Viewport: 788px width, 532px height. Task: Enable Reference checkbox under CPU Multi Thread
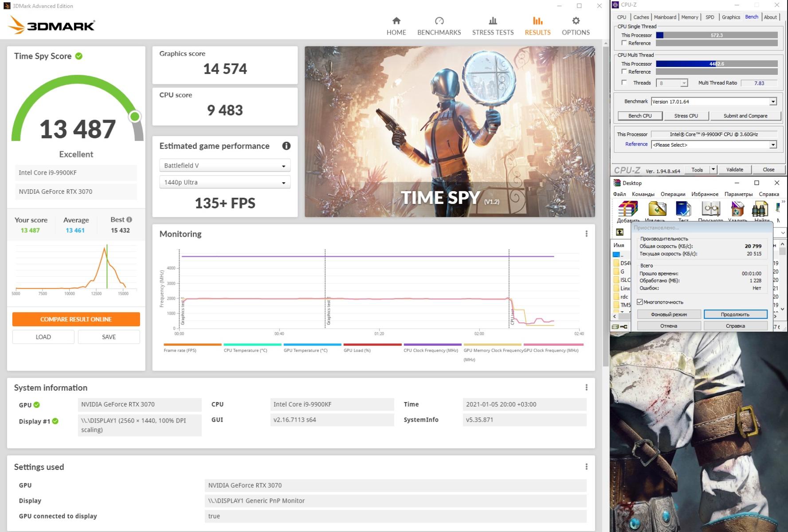624,71
